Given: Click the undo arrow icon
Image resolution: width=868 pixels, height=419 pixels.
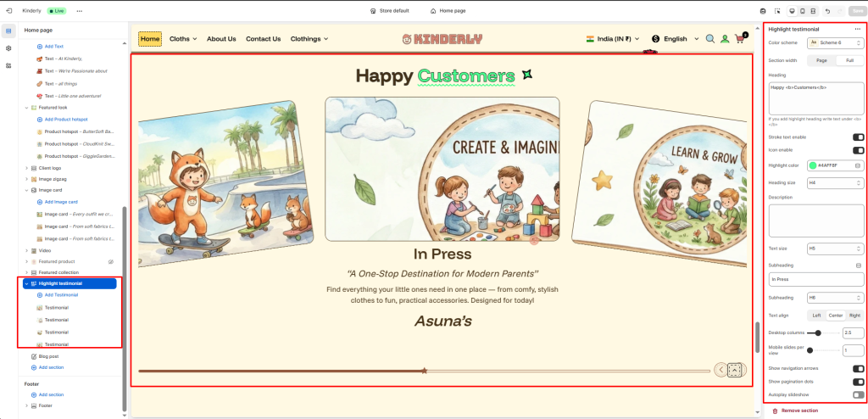Looking at the screenshot, I should click(x=826, y=11).
